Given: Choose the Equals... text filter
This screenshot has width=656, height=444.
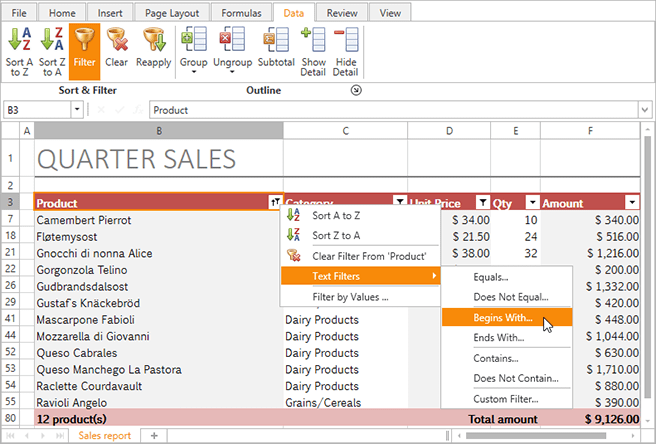Looking at the screenshot, I should click(507, 277).
